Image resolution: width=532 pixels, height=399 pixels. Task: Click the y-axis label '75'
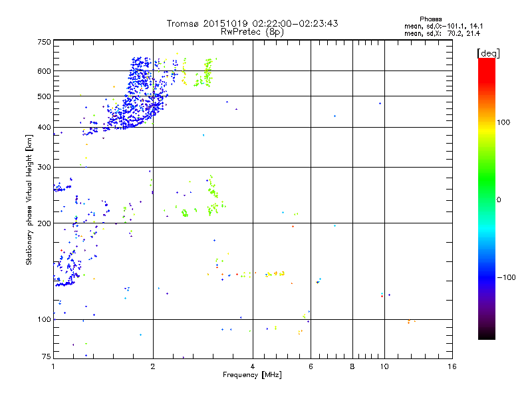click(x=47, y=356)
